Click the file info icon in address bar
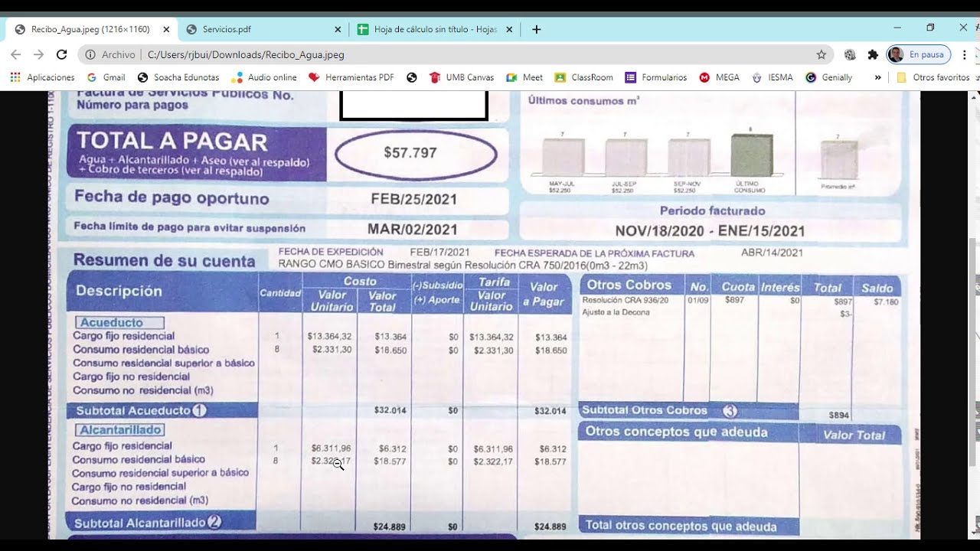Image resolution: width=980 pixels, height=551 pixels. [x=90, y=54]
